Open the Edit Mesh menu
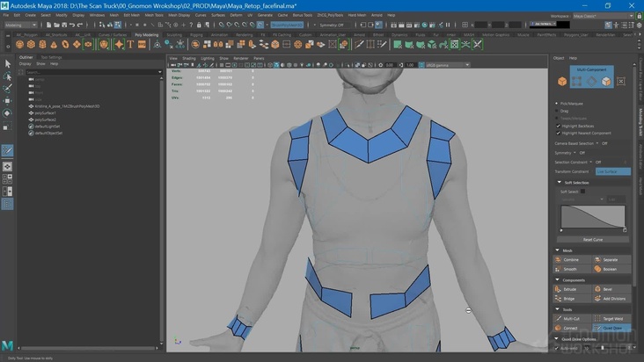Viewport: 644px width, 362px height. tap(132, 15)
